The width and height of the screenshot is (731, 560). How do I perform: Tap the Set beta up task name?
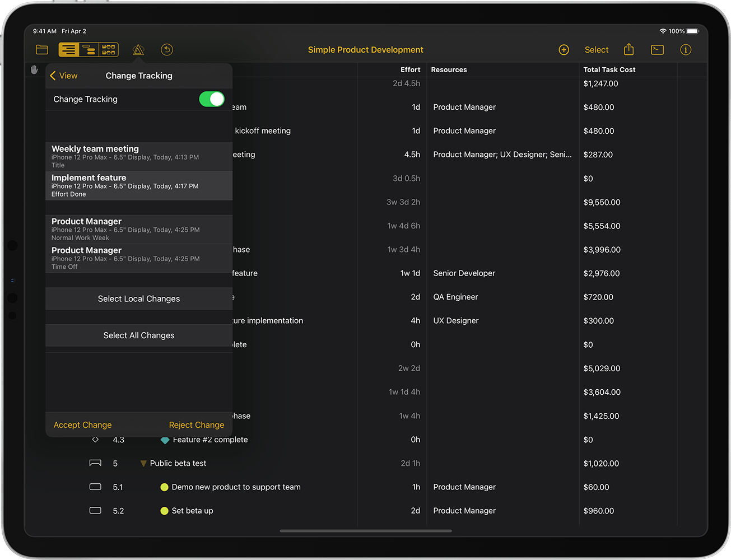[x=193, y=511]
